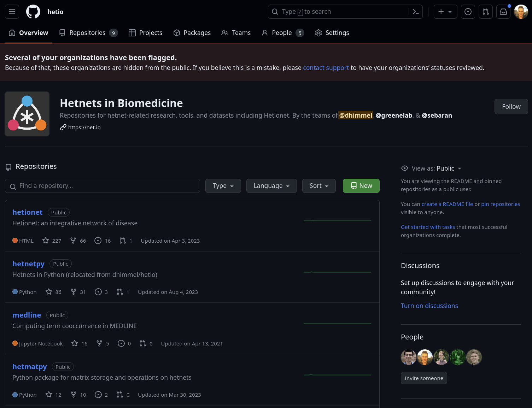Open the Teams tab
Viewport: 532px width, 408px height.
click(236, 33)
